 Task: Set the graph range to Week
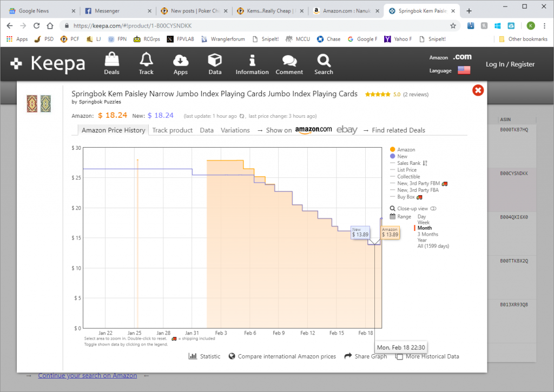pos(424,222)
